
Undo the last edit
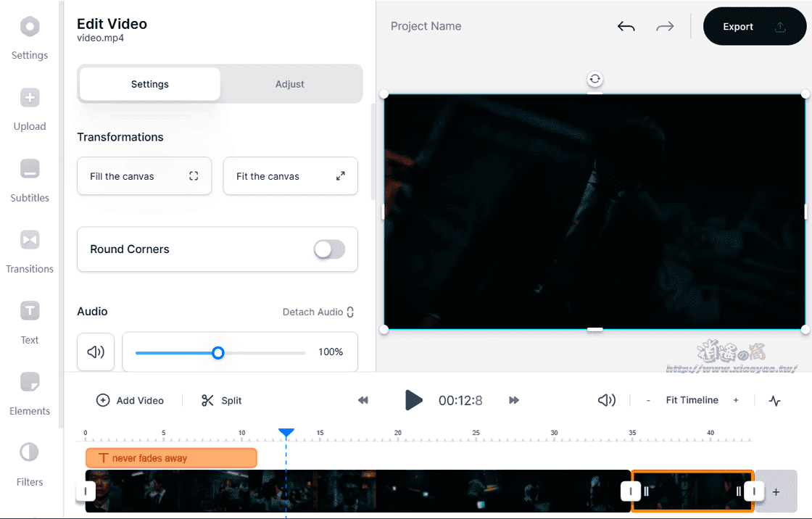click(x=626, y=26)
